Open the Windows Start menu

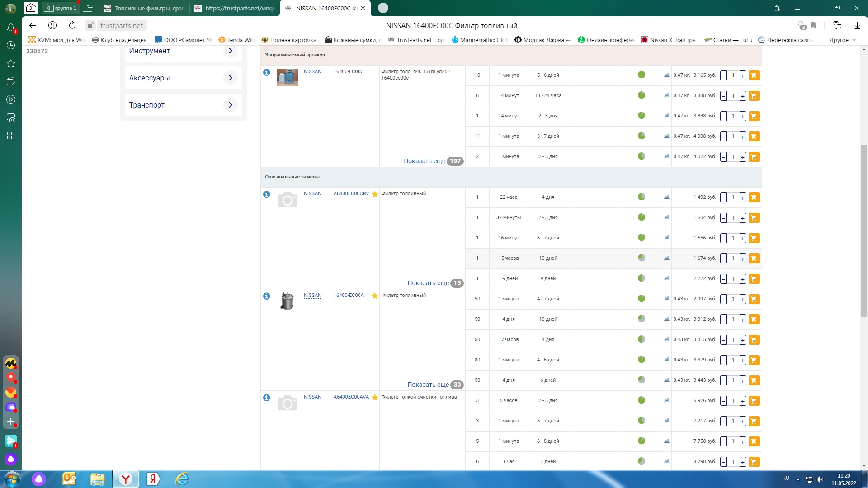point(12,479)
